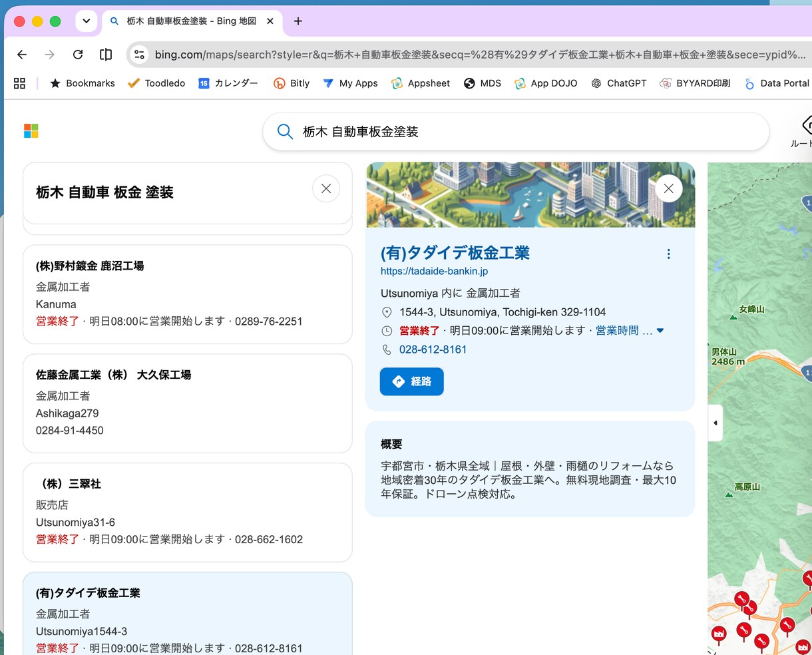This screenshot has height=655, width=812.
Task: Open the three-dot menu for タダイデ板金工業
Action: click(x=668, y=254)
